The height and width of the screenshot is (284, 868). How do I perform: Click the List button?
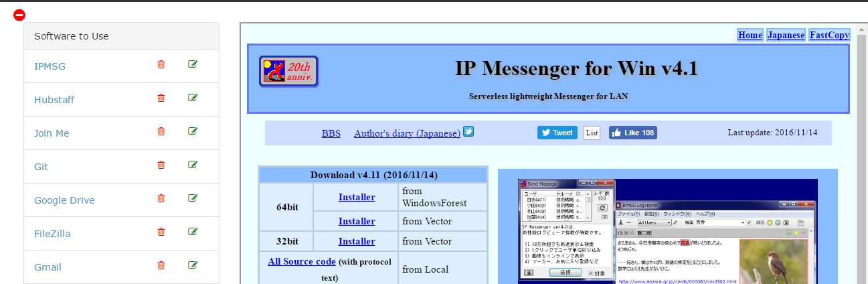point(592,133)
